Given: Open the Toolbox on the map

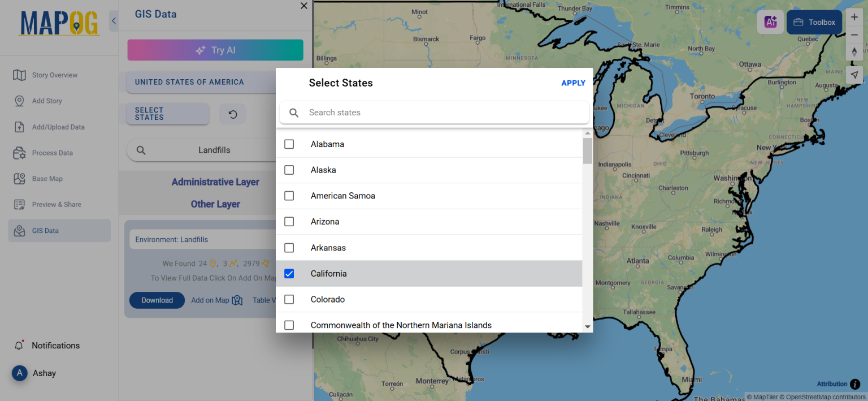Looking at the screenshot, I should pyautogui.click(x=814, y=21).
